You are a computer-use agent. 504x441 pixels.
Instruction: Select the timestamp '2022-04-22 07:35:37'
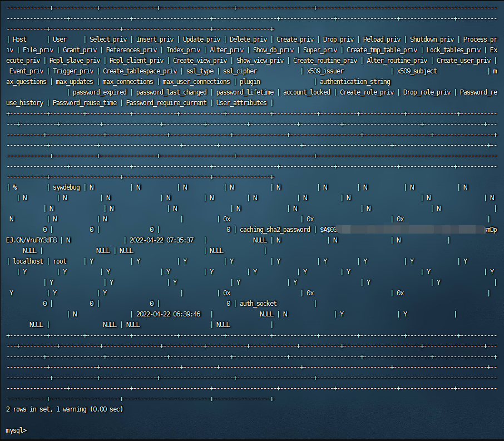[x=162, y=240]
